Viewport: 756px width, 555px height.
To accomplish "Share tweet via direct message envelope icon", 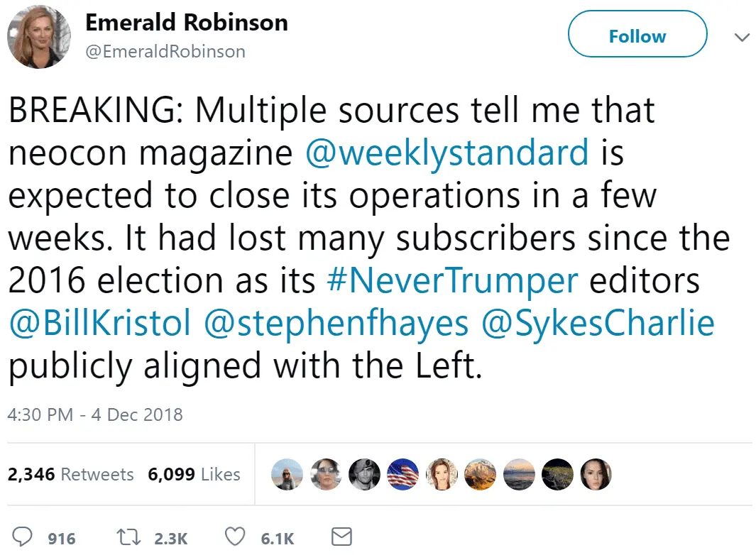I will click(x=341, y=537).
